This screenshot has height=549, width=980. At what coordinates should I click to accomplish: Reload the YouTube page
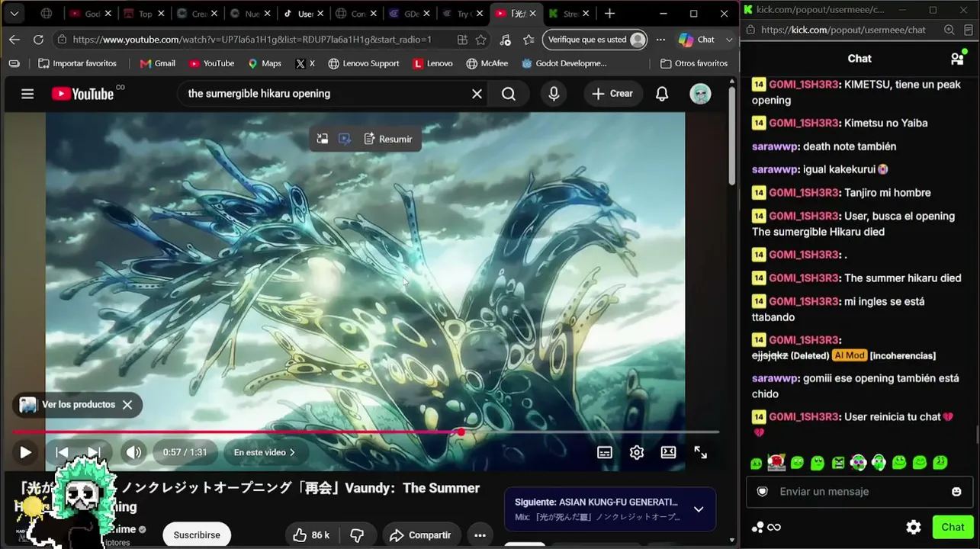point(38,40)
